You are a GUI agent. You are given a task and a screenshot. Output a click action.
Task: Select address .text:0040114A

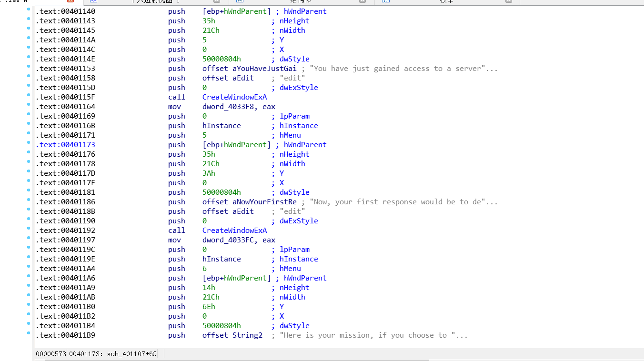tap(65, 40)
